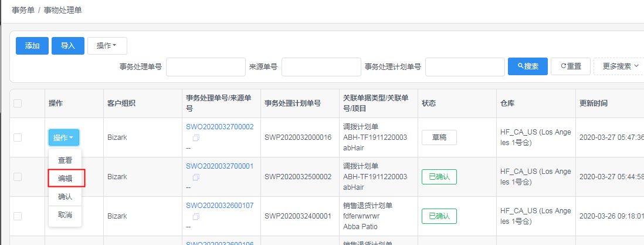Screen dimensions: 644x245
Task: Copy order number SWO2020032600107 via copy icon
Action: (196, 217)
